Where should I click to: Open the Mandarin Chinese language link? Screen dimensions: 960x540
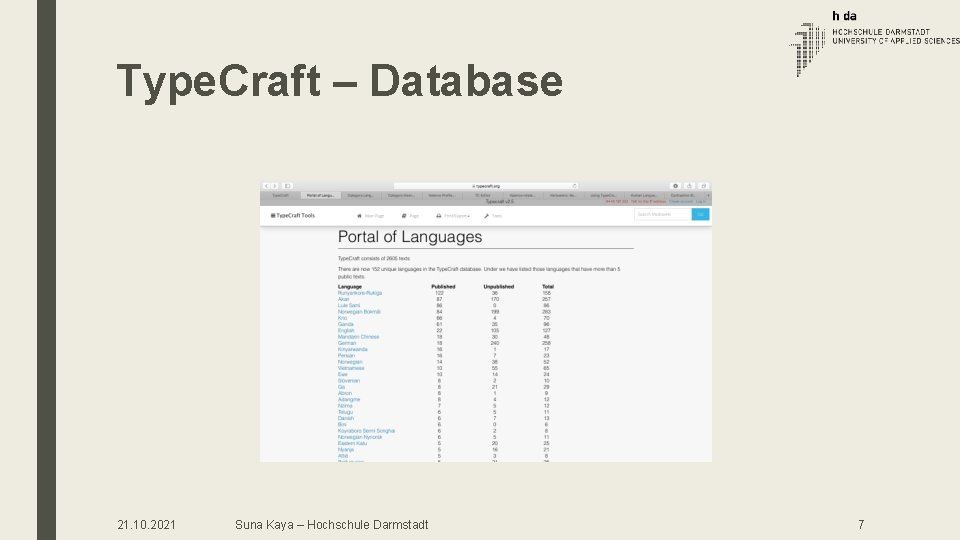click(x=359, y=337)
